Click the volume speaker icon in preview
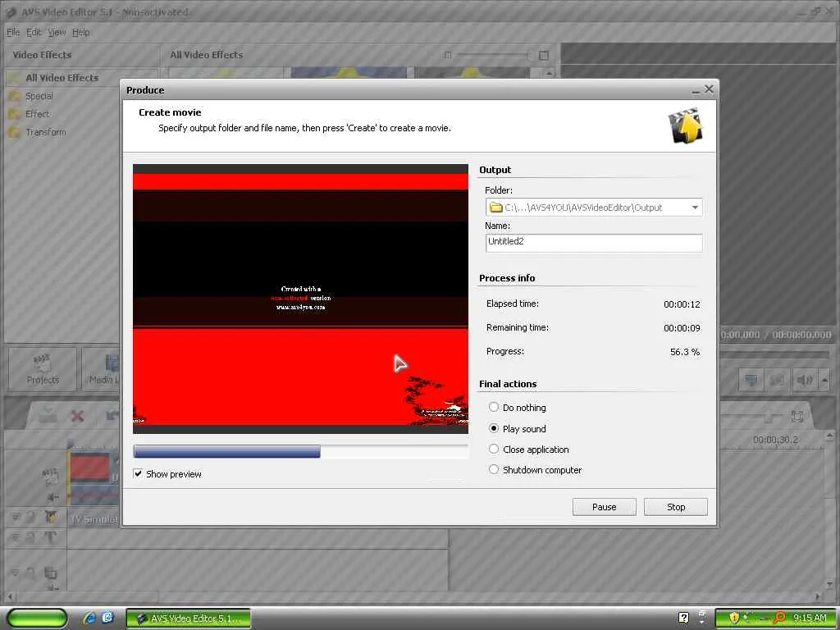840x630 pixels. click(805, 380)
